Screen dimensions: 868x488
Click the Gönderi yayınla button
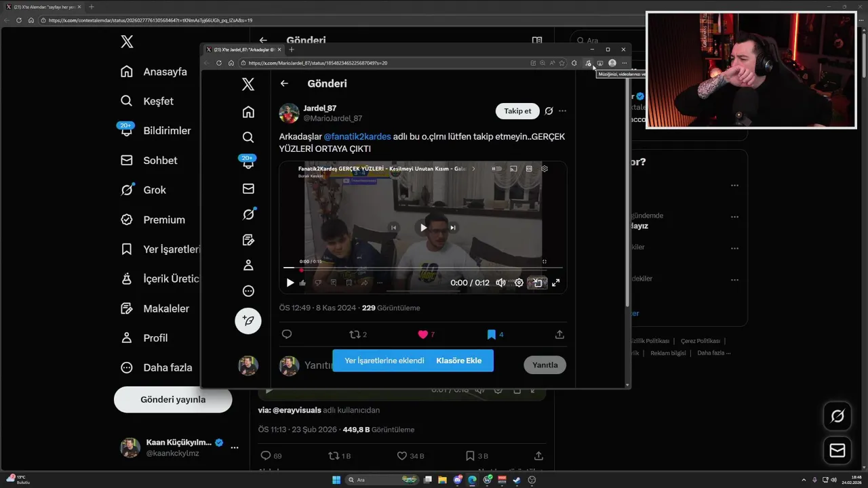173,399
